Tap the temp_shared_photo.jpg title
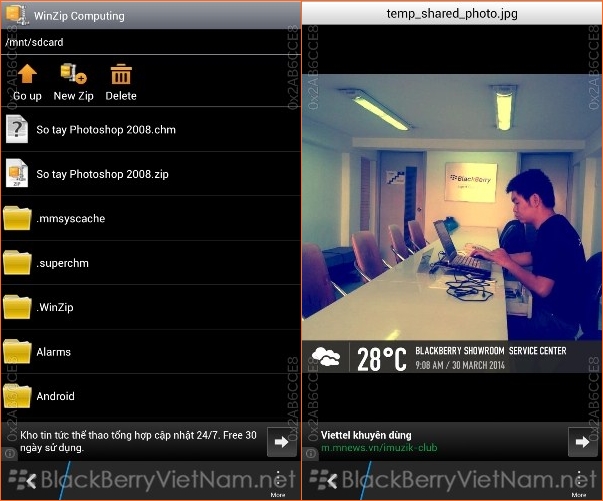The height and width of the screenshot is (501, 603). (x=452, y=13)
